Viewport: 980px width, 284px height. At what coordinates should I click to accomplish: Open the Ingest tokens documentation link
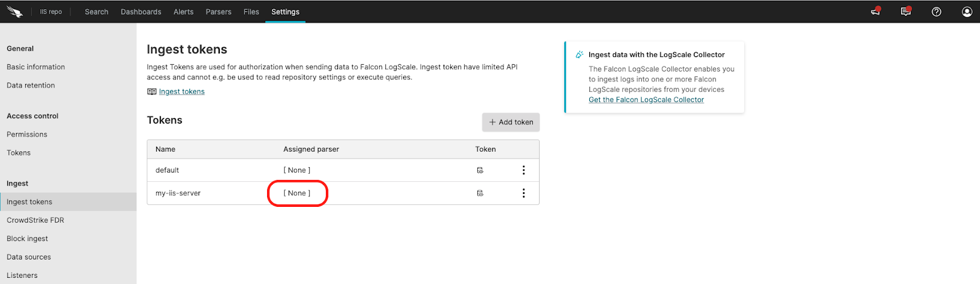[x=182, y=92]
